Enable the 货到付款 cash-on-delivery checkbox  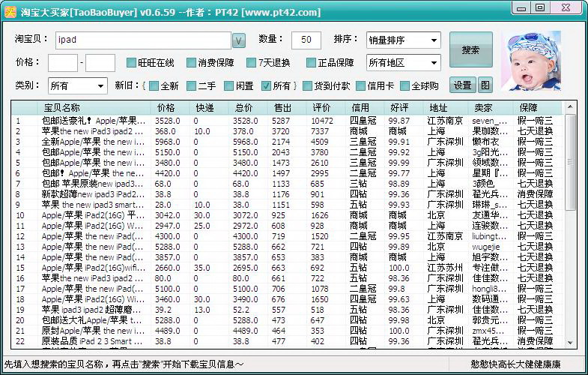pyautogui.click(x=308, y=86)
